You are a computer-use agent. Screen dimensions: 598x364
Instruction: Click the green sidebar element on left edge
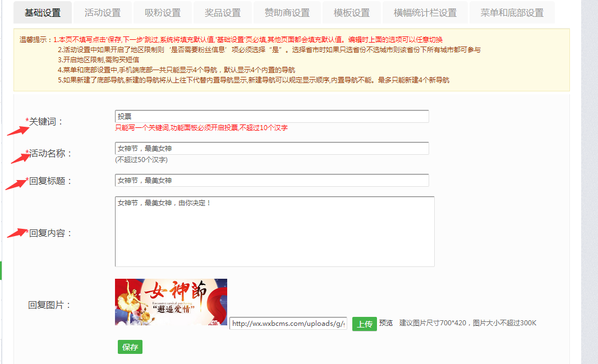[1, 269]
